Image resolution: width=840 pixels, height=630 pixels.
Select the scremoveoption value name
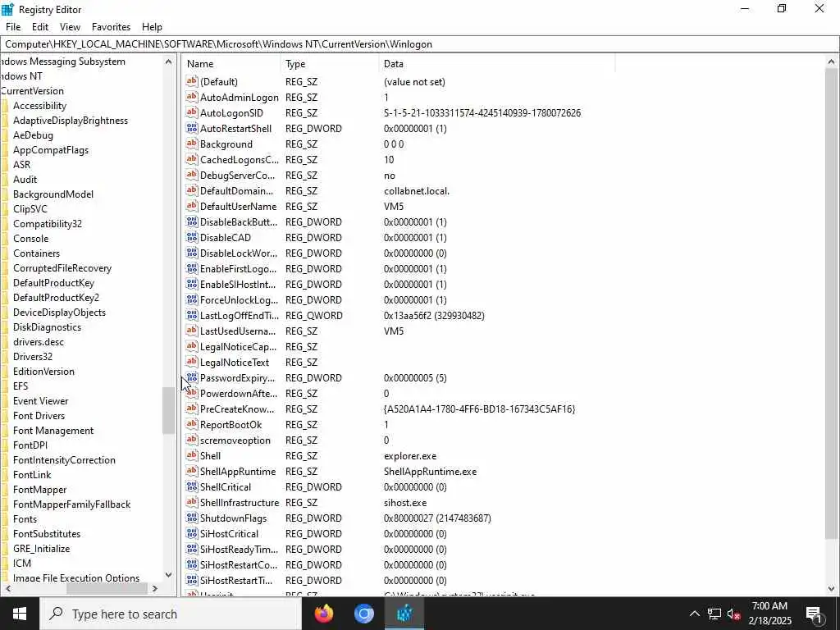(235, 440)
